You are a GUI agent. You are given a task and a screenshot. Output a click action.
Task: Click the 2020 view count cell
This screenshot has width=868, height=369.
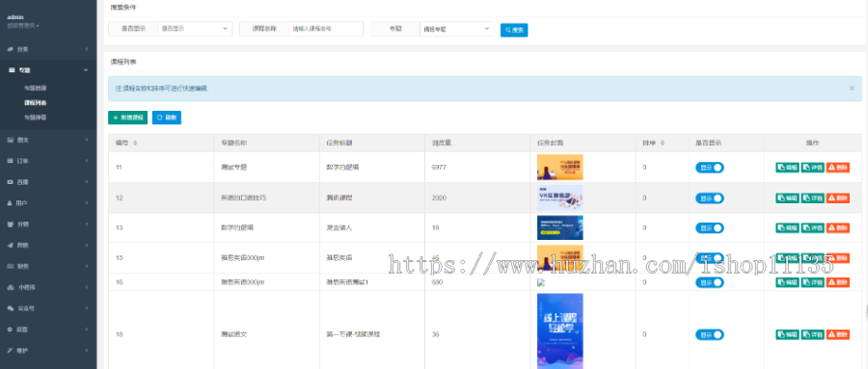click(438, 198)
